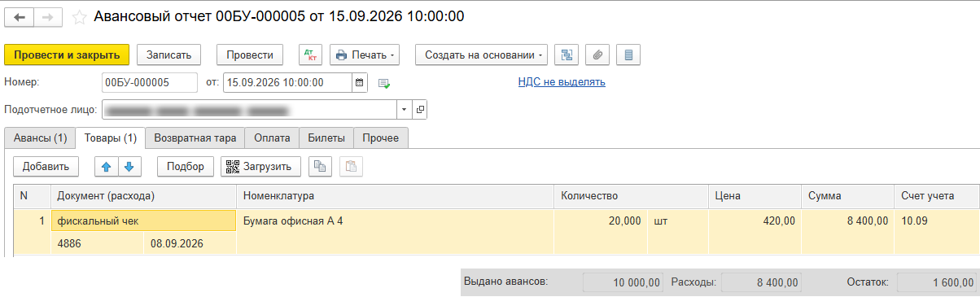Select the Бумага офисная А 4 cell
980x297 pixels.
395,221
